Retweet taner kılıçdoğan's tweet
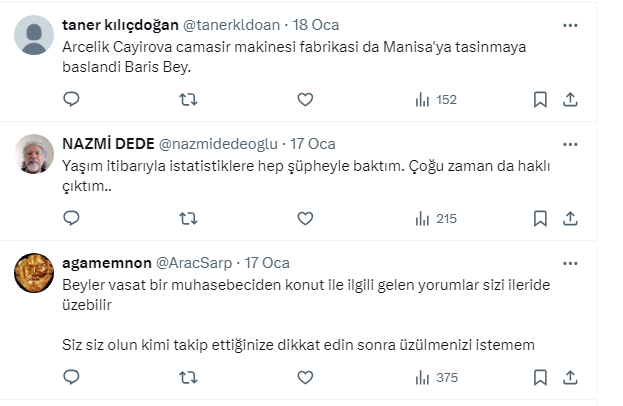Screen dimensions: 623x406 click(187, 99)
